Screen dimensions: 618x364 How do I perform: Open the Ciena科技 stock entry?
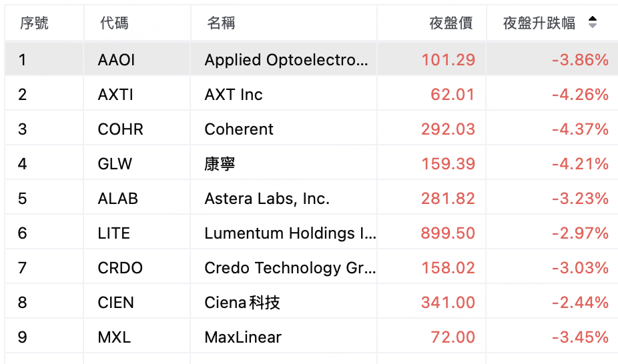[242, 302]
